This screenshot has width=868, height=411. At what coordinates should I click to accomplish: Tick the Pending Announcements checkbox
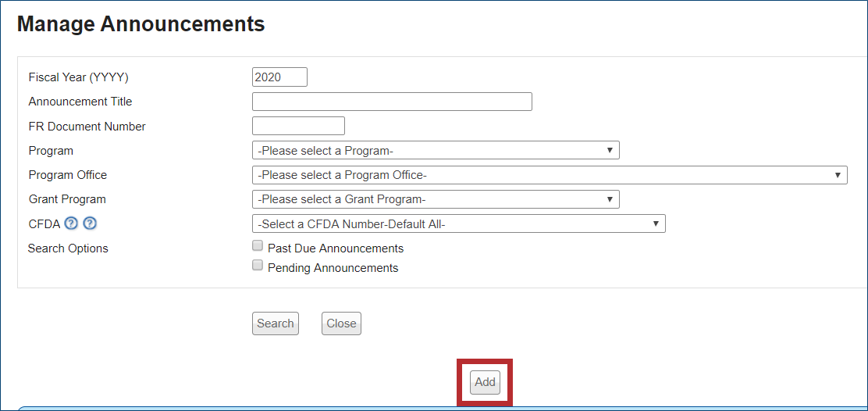click(x=258, y=266)
